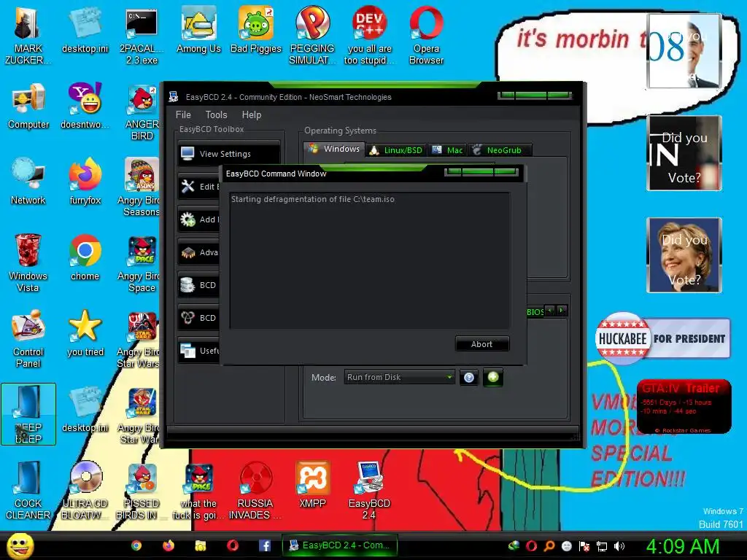Select the XMPP desktop icon
The width and height of the screenshot is (747, 560).
[312, 485]
